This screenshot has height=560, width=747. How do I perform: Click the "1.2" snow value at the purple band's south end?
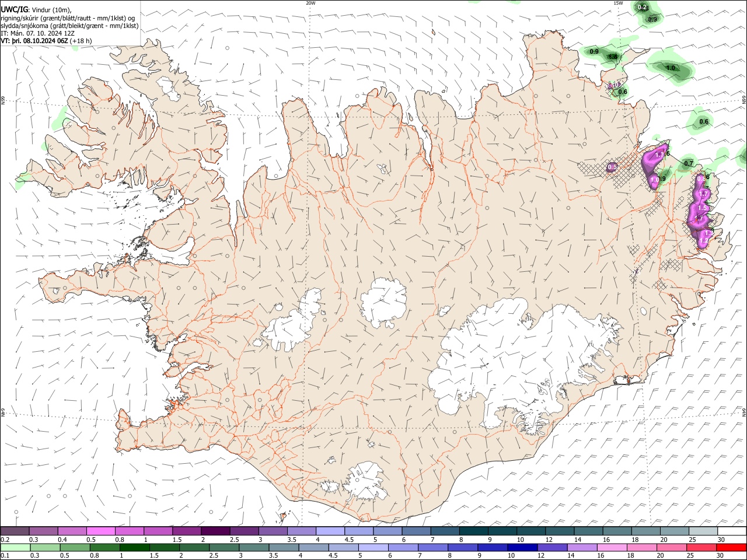704,240
